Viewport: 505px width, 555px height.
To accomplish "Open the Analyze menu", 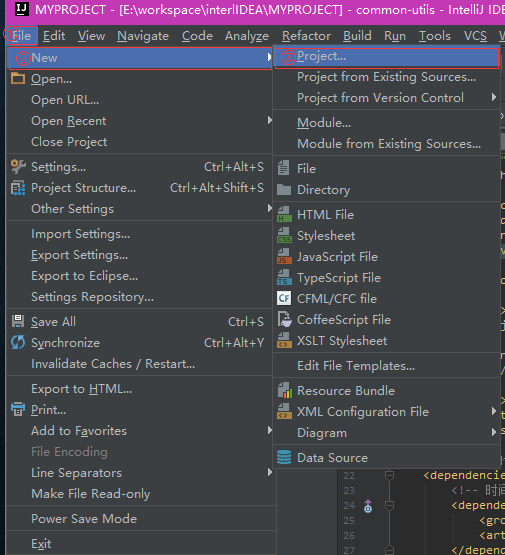I will point(247,36).
